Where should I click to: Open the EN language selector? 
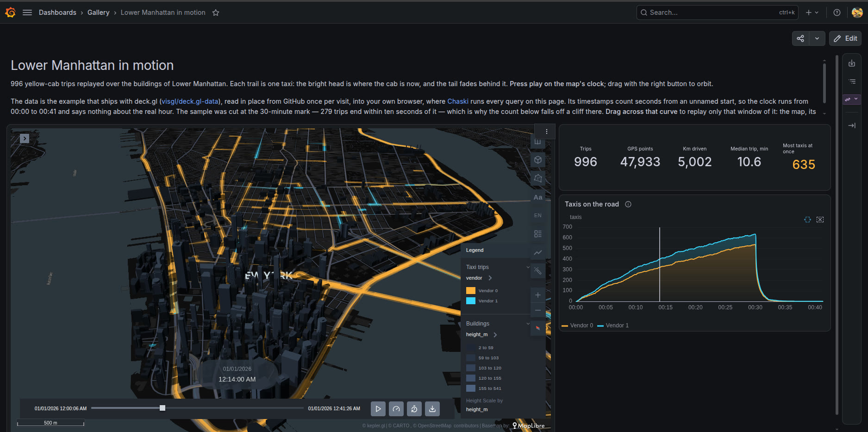538,215
